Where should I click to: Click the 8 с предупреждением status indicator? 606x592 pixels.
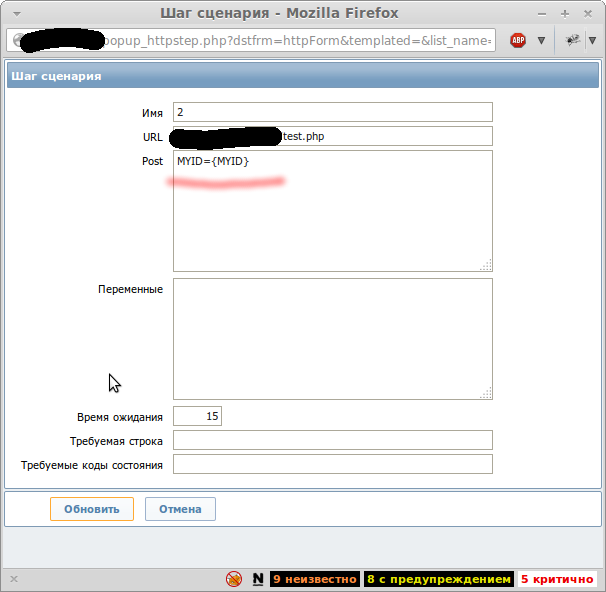439,579
